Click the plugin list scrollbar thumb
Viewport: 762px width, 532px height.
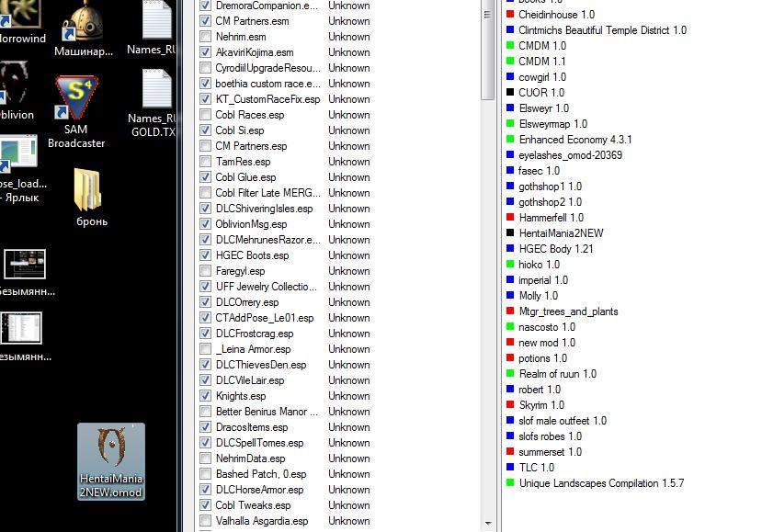pos(487,50)
